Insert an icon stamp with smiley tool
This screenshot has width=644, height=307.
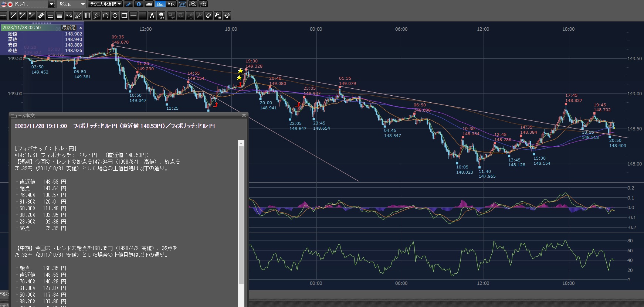[x=161, y=16]
